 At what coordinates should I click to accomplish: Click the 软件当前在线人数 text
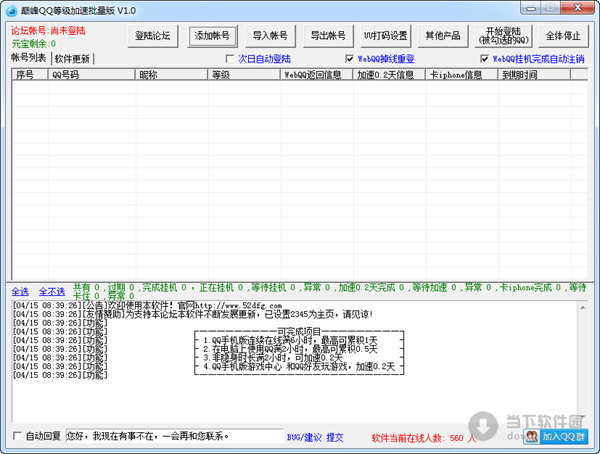(424, 438)
